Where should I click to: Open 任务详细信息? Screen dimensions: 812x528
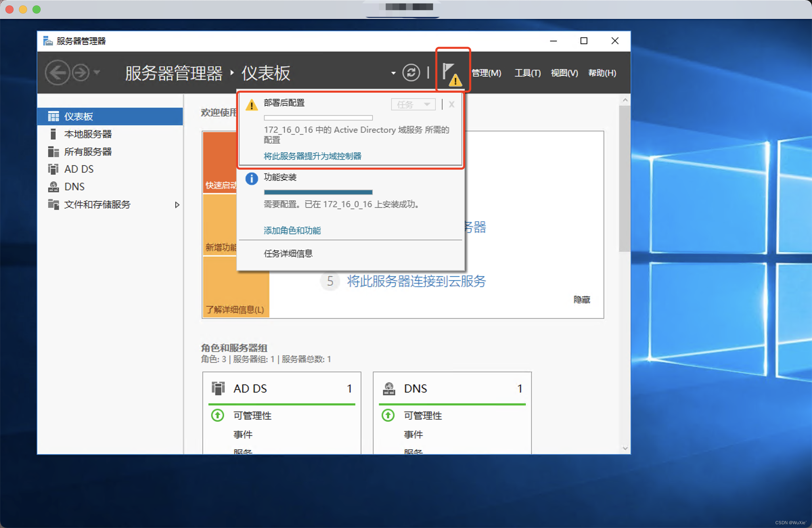(x=288, y=254)
